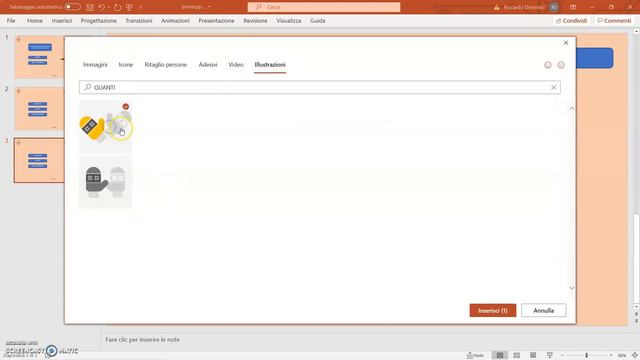Click the Save icon in title bar
Screen dimensions: 640x360
[90, 7]
